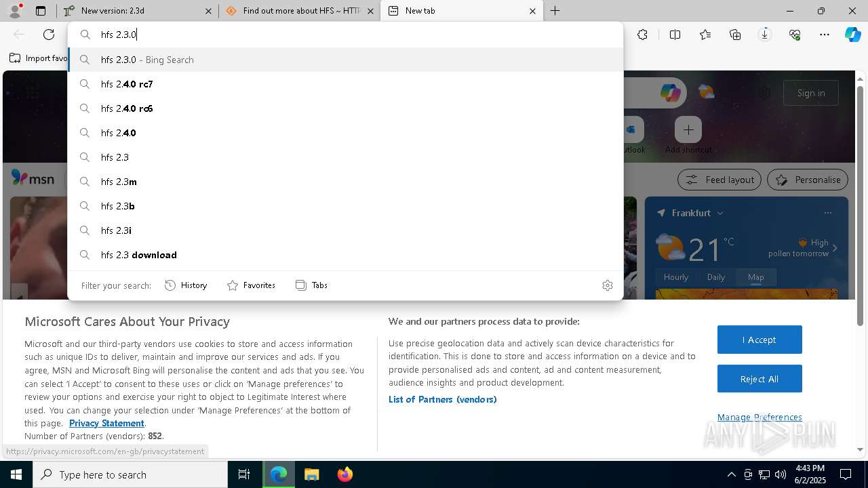Screen dimensions: 868x488
Task: Open Settings and more ellipsis menu
Action: click(x=825, y=35)
